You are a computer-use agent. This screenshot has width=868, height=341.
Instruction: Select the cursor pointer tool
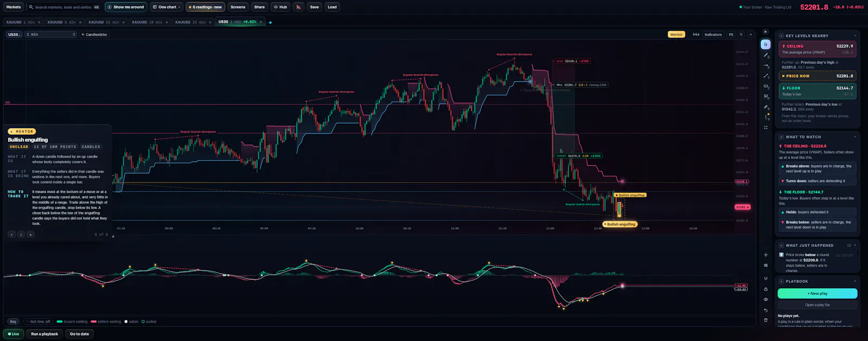(765, 45)
